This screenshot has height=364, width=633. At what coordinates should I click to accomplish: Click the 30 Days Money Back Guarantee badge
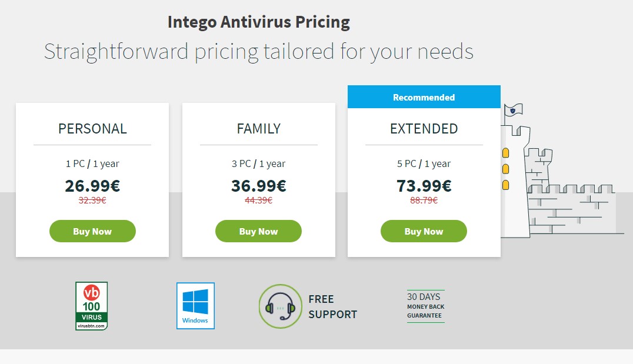tap(425, 306)
